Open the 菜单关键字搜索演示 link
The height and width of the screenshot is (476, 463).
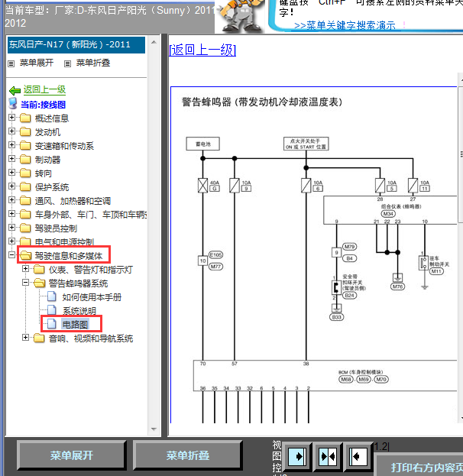click(x=345, y=25)
